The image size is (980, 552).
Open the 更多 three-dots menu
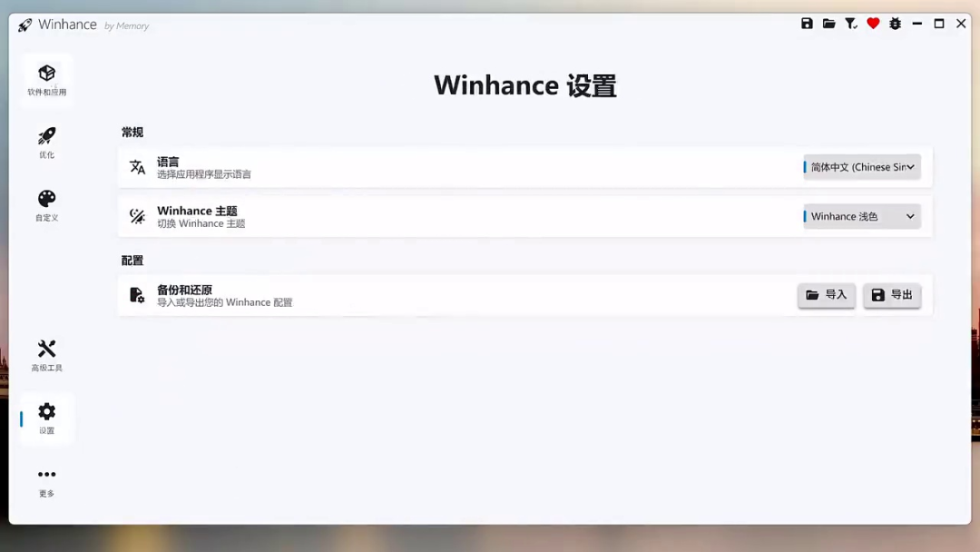pos(47,482)
